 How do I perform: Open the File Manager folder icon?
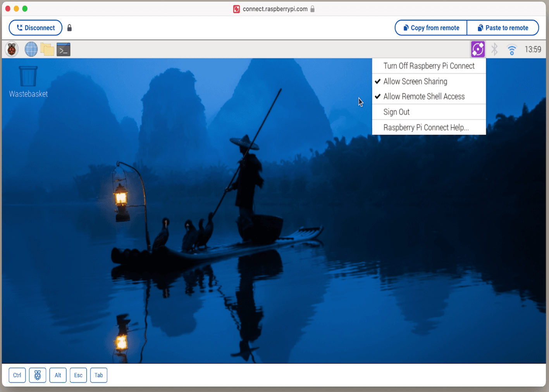[47, 50]
